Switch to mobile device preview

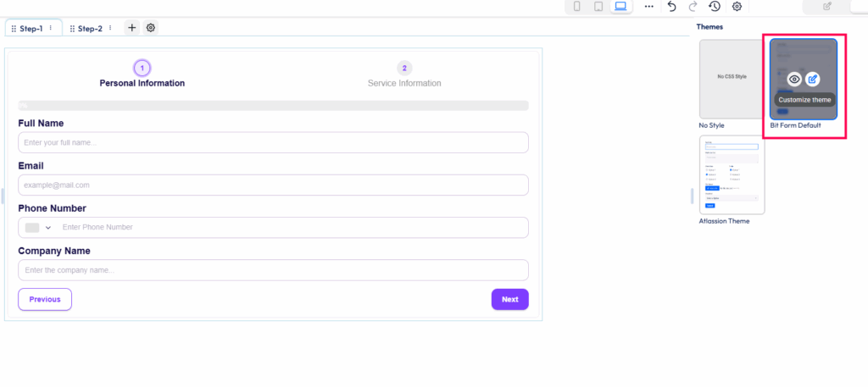pos(577,7)
